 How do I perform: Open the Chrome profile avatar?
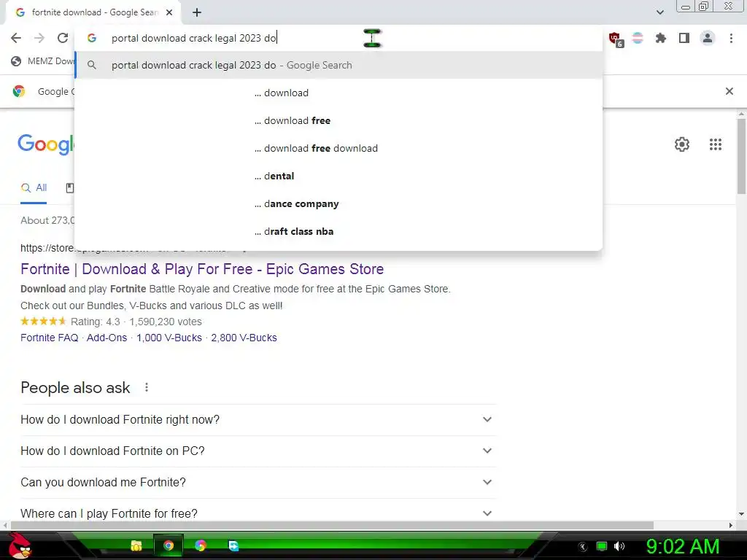point(708,38)
